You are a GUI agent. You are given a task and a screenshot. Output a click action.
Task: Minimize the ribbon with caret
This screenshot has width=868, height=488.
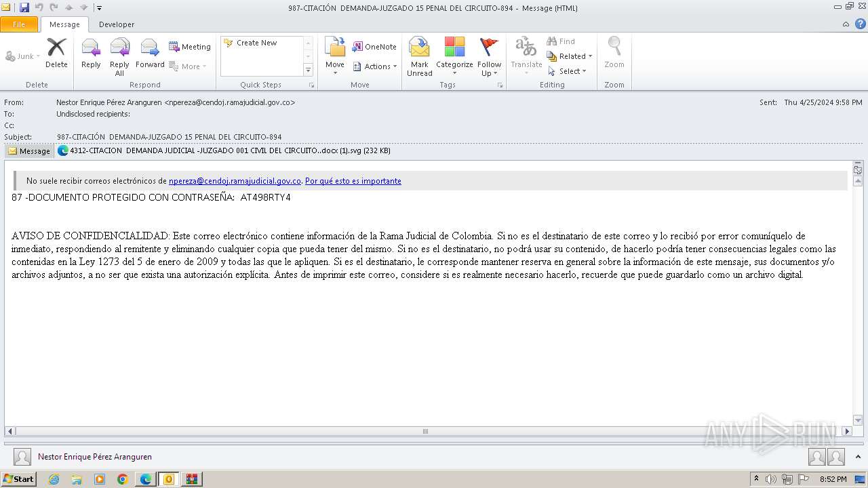click(846, 24)
